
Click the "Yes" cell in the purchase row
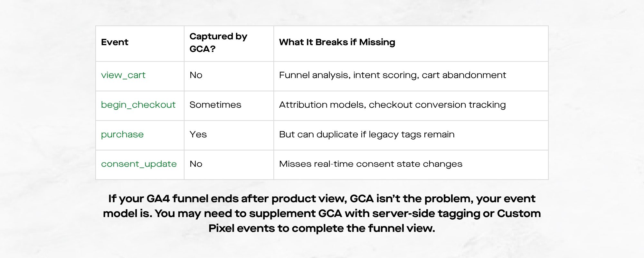tap(198, 134)
